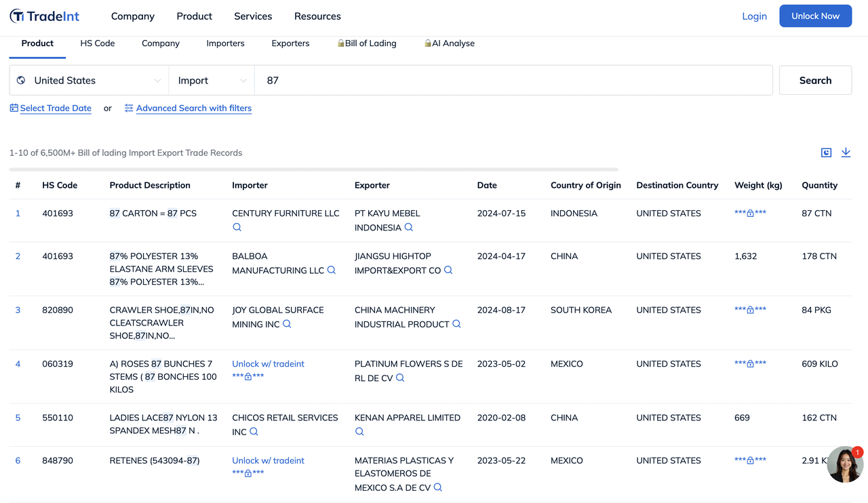This screenshot has height=503, width=868.
Task: Open the Company menu in the top navigation
Action: tap(133, 16)
